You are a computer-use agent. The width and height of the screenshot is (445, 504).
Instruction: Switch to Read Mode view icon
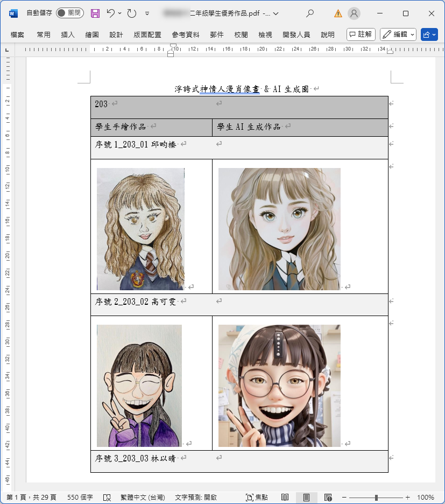tap(285, 497)
